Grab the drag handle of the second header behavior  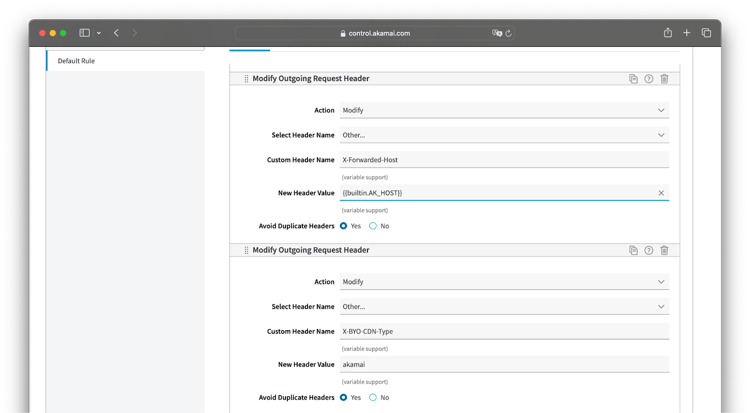(246, 250)
